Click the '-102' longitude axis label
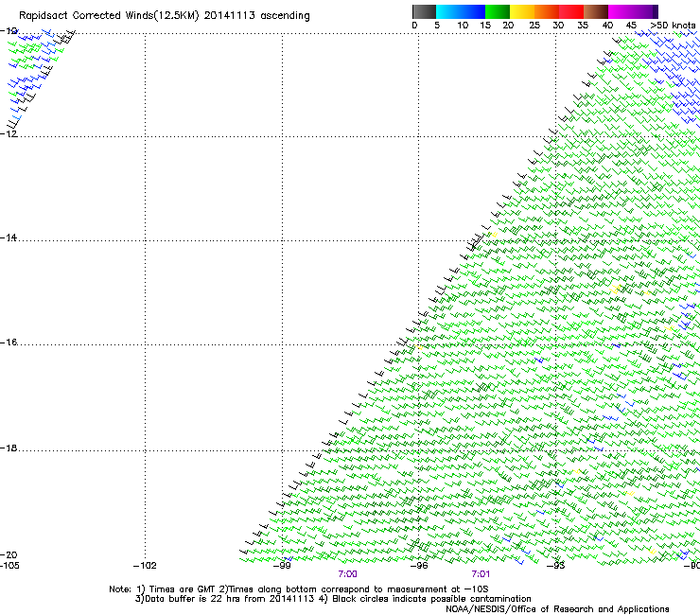Image resolution: width=700 pixels, height=615 pixels. pos(145,566)
